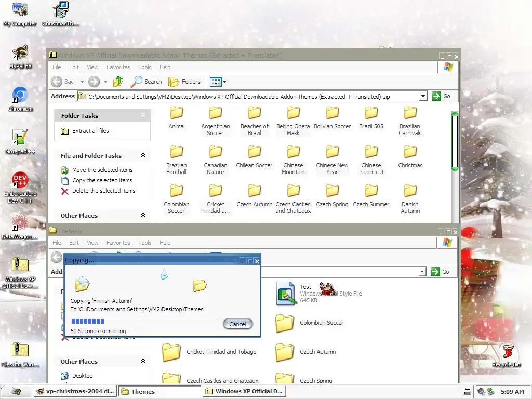Image resolution: width=532 pixels, height=399 pixels.
Task: Select the Beijing Opera Mask folder
Action: click(293, 121)
